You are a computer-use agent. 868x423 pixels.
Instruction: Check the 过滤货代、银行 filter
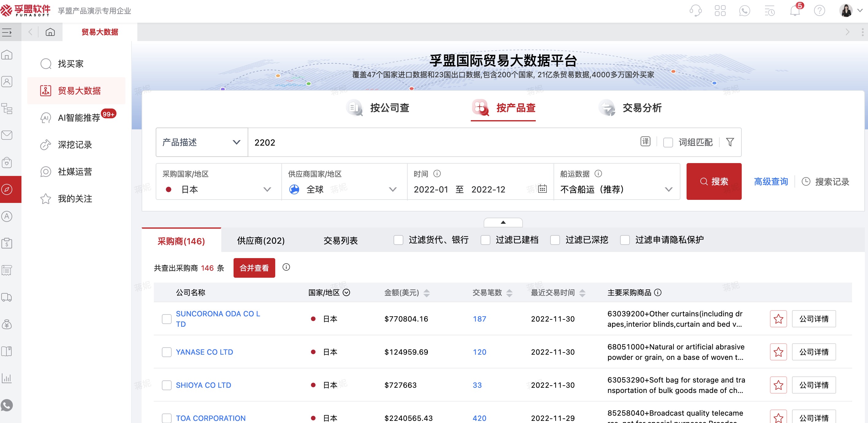click(x=399, y=240)
